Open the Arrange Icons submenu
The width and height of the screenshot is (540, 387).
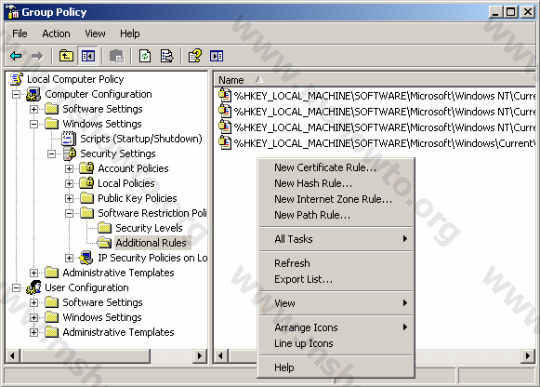click(336, 327)
